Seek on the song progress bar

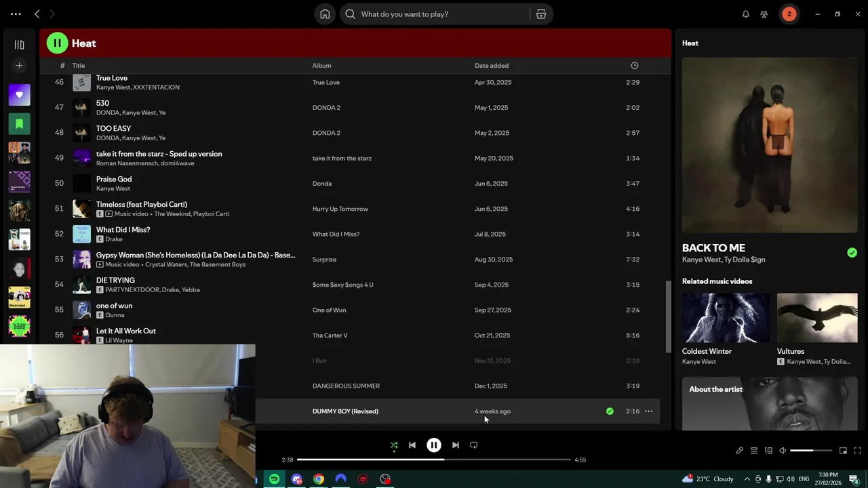[434, 460]
